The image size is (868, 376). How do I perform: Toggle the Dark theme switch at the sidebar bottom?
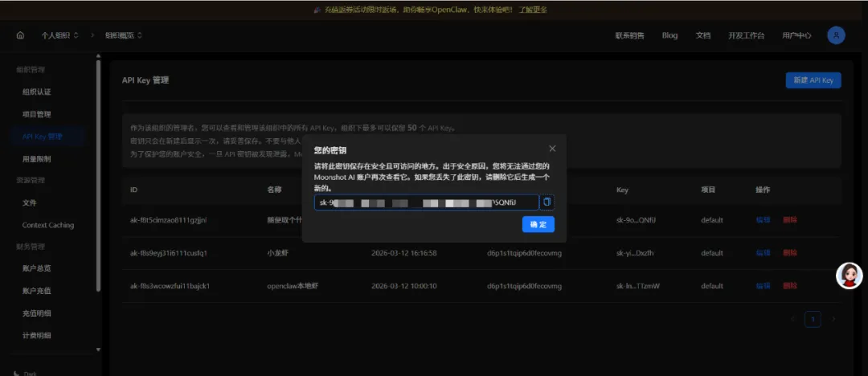click(26, 373)
